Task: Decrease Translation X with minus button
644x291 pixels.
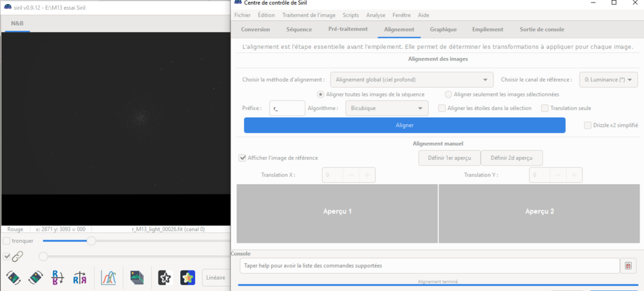Action: [351, 175]
